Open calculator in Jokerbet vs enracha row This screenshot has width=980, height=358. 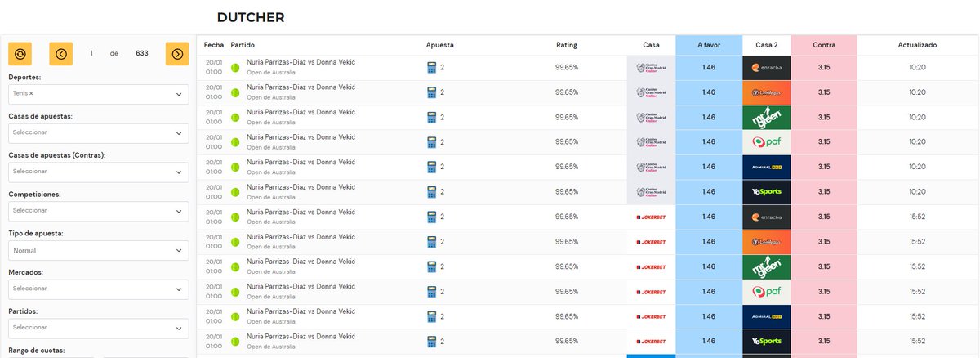(431, 217)
